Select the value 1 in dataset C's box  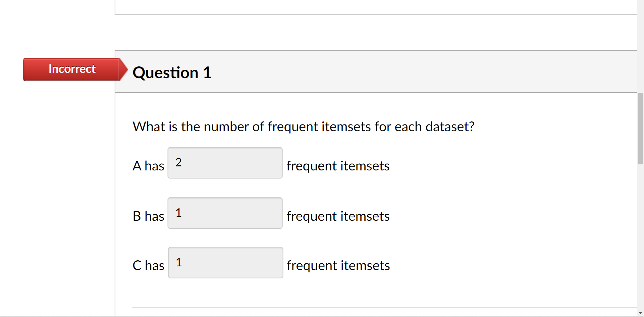178,262
